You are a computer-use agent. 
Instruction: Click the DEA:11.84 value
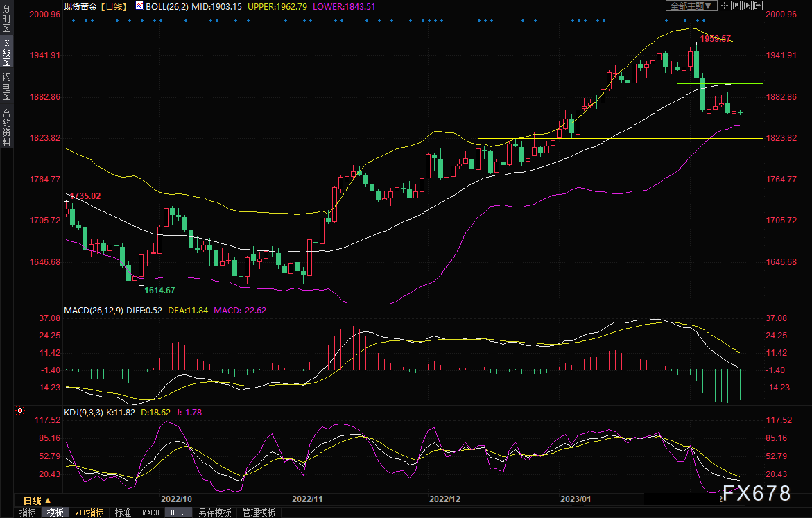coord(188,310)
